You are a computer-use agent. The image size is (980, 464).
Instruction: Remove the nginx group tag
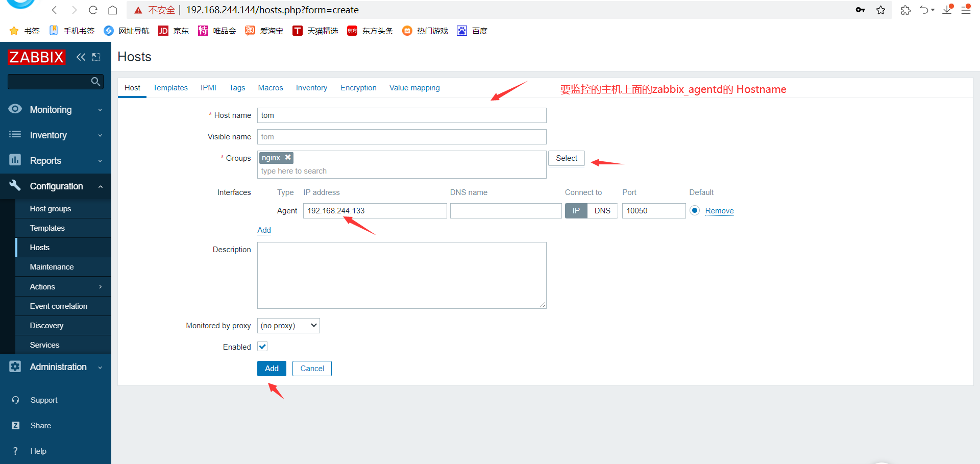[x=288, y=157]
